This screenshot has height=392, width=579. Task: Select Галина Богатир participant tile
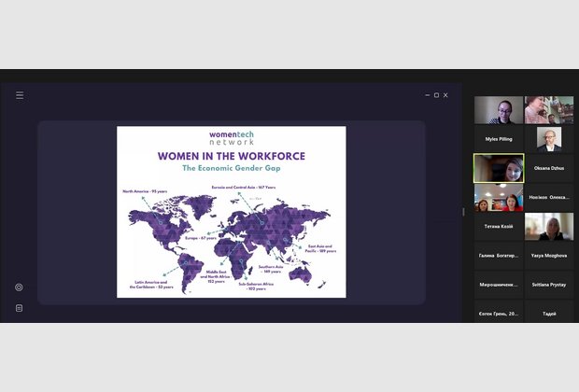499,254
